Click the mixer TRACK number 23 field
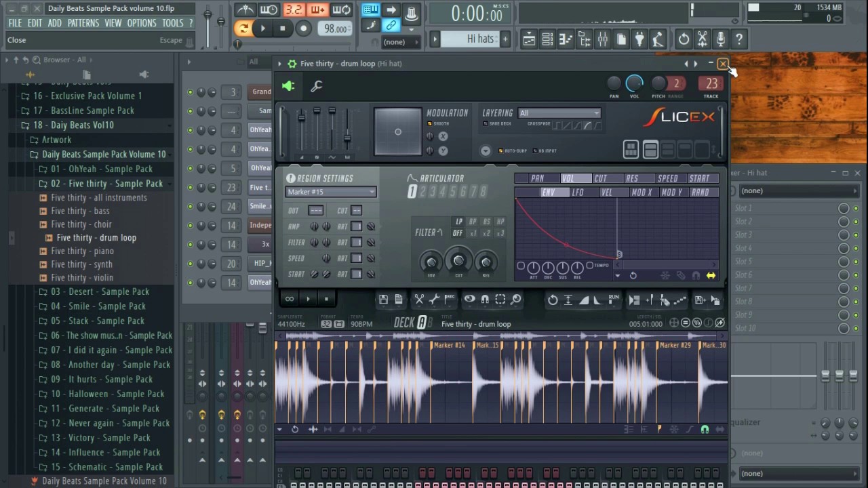This screenshot has height=488, width=868. 711,83
